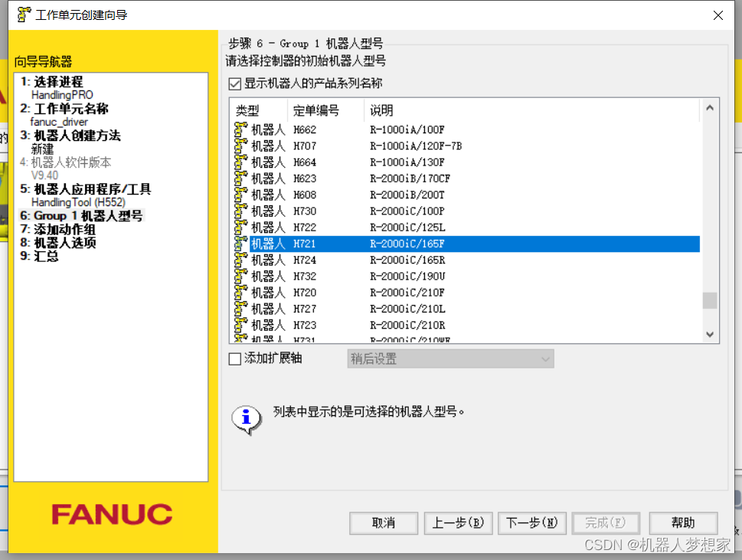Click order number H732 cell
This screenshot has height=560, width=742.
tap(305, 276)
